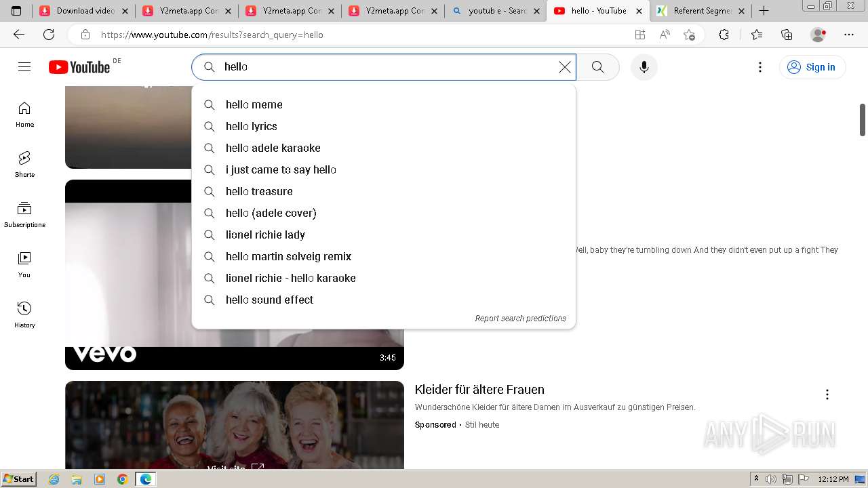The height and width of the screenshot is (488, 868).
Task: Select suggestion 'lionel richie lady'
Action: (x=384, y=235)
